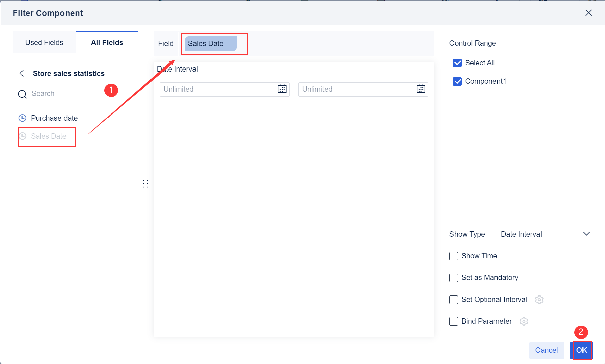Click the clock icon beside Purchase date
This screenshot has width=605, height=364.
(22, 118)
